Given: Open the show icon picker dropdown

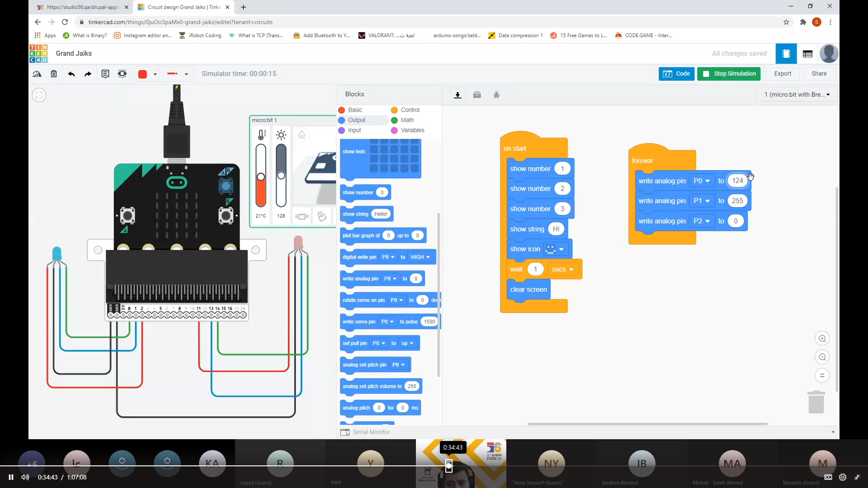Looking at the screenshot, I should pyautogui.click(x=555, y=249).
